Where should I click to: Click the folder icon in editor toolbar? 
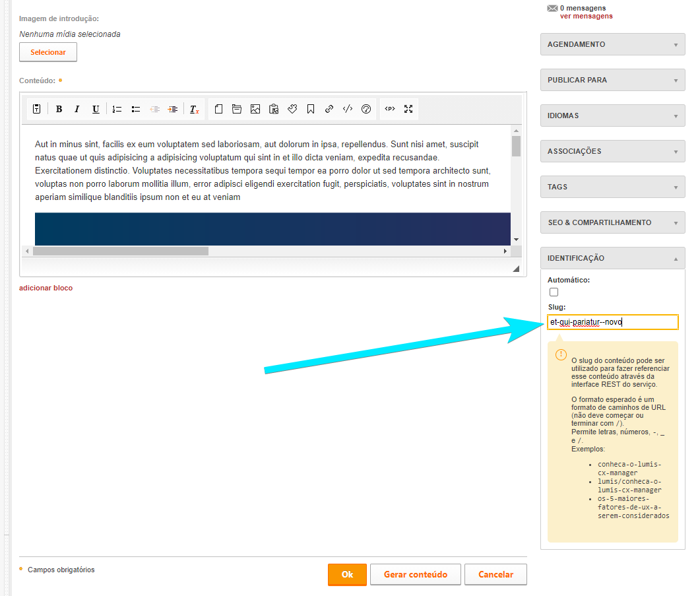click(x=237, y=109)
